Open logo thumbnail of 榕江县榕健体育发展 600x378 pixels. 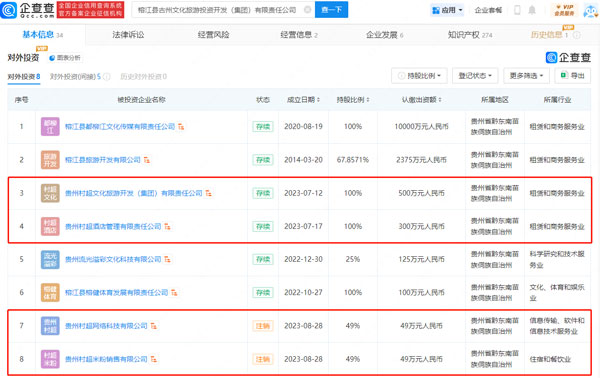point(50,293)
